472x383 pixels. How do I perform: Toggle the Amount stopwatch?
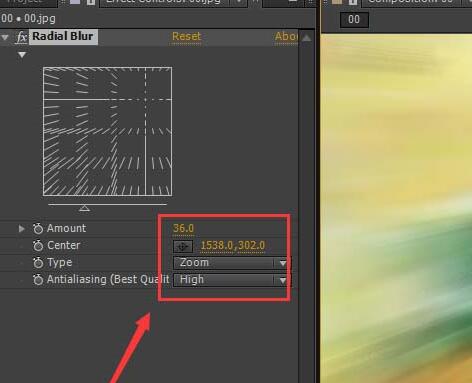point(38,228)
